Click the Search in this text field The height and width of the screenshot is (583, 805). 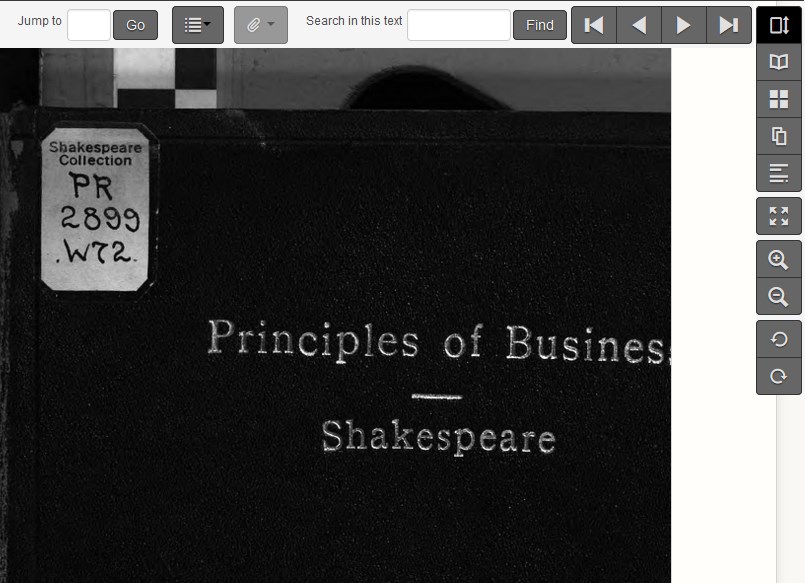[x=459, y=25]
